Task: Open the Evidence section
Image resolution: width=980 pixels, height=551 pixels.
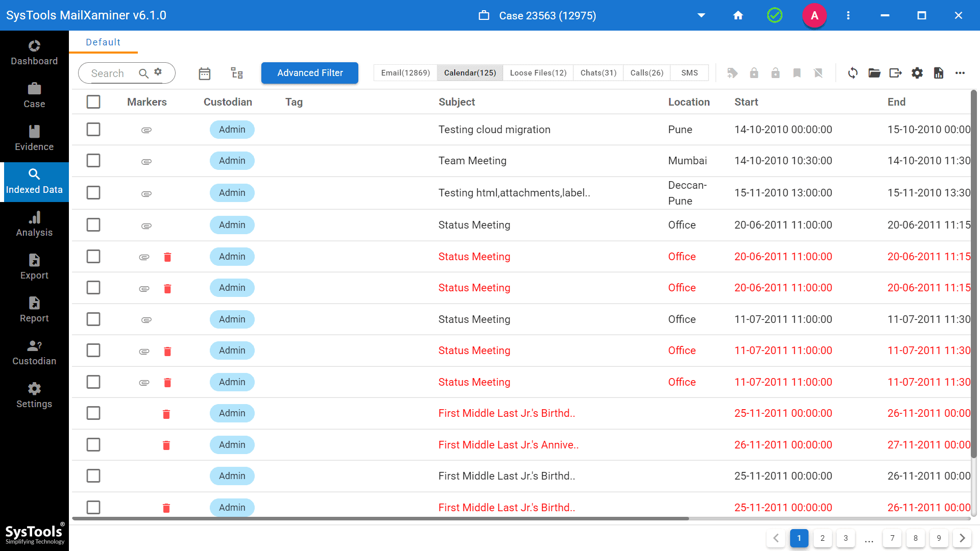Action: [x=34, y=139]
